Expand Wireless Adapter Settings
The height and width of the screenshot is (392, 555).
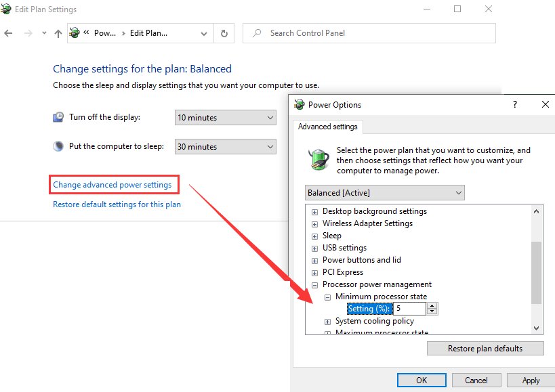pyautogui.click(x=314, y=224)
